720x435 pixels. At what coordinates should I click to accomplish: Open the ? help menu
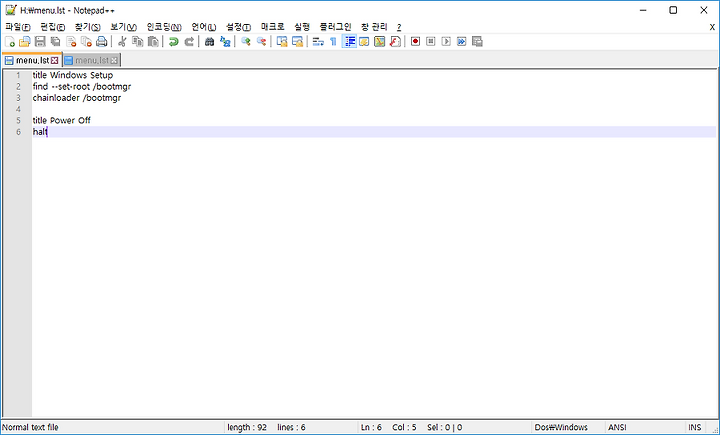(x=399, y=27)
